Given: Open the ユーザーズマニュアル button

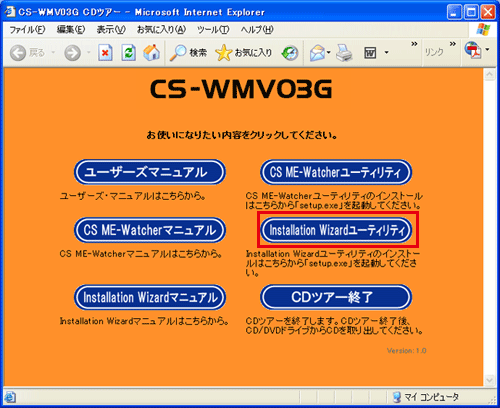Looking at the screenshot, I should click(150, 172).
